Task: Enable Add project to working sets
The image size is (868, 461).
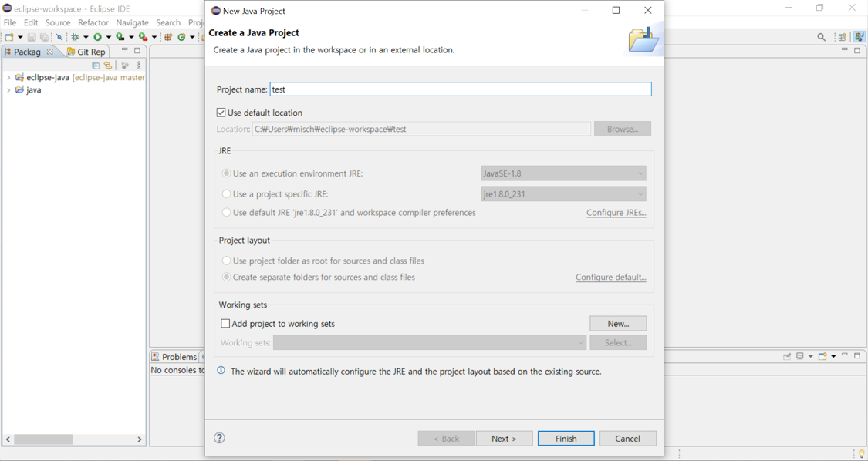Action: (x=225, y=324)
